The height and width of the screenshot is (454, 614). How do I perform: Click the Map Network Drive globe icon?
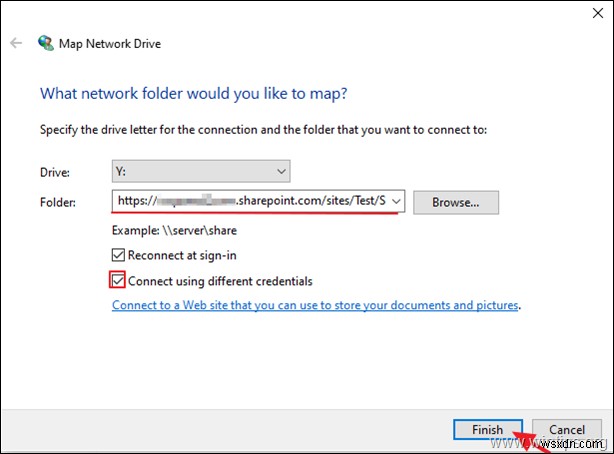46,44
